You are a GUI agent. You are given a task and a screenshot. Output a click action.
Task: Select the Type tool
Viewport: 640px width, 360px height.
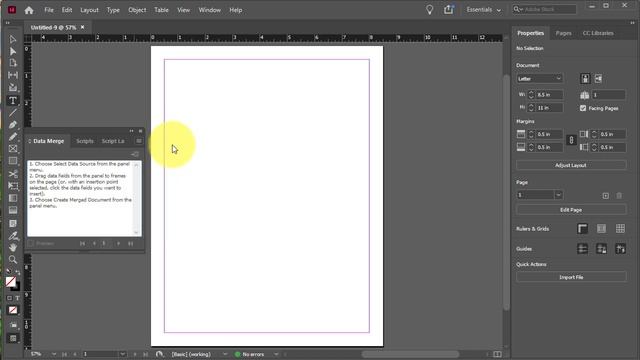13,100
